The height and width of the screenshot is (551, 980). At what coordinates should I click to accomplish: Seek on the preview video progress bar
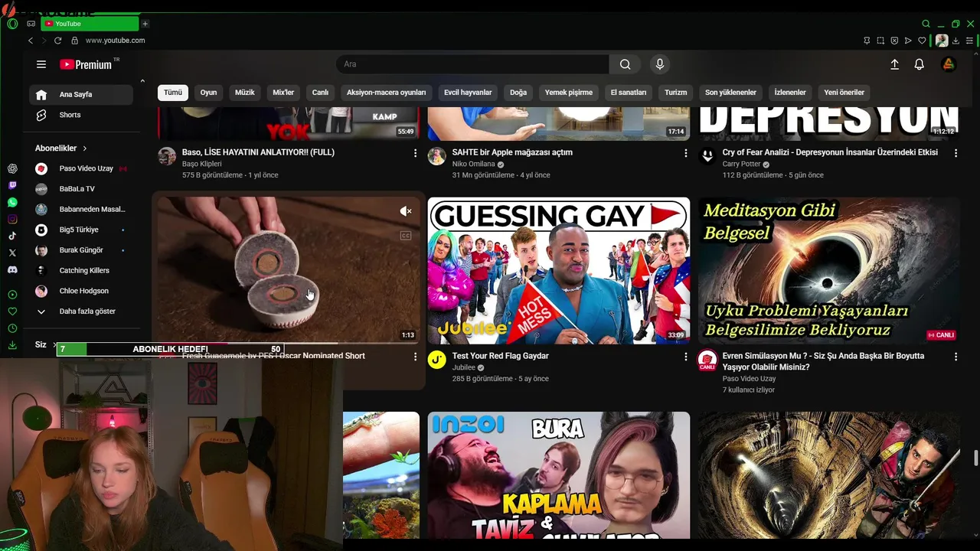pos(289,344)
